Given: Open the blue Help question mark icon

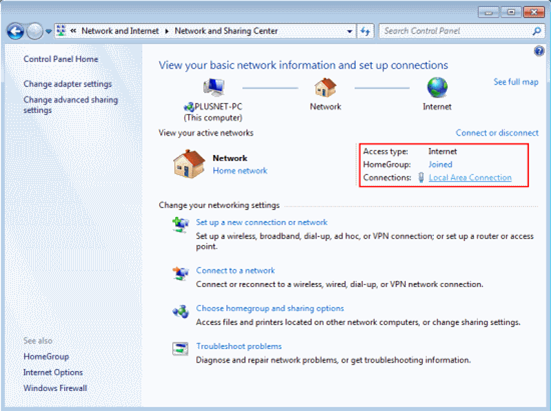Looking at the screenshot, I should pyautogui.click(x=539, y=51).
